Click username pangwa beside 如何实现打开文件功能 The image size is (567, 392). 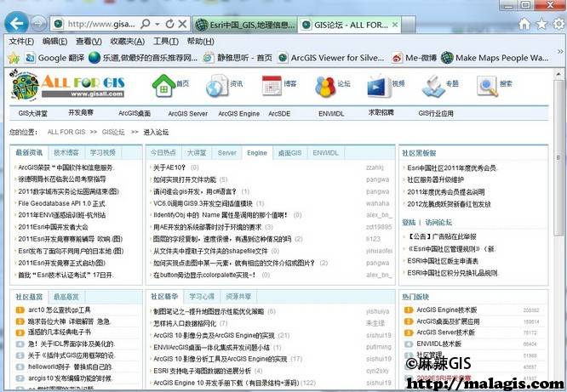pyautogui.click(x=377, y=179)
